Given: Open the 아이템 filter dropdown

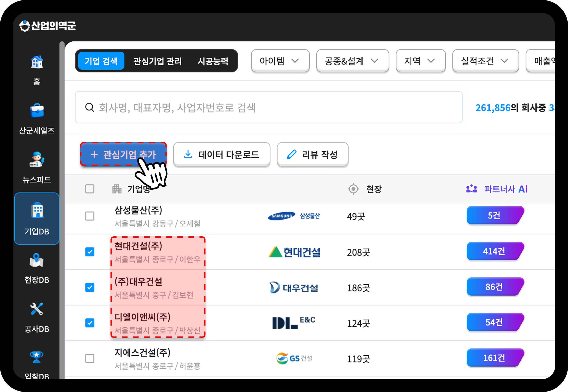Looking at the screenshot, I should coord(280,61).
